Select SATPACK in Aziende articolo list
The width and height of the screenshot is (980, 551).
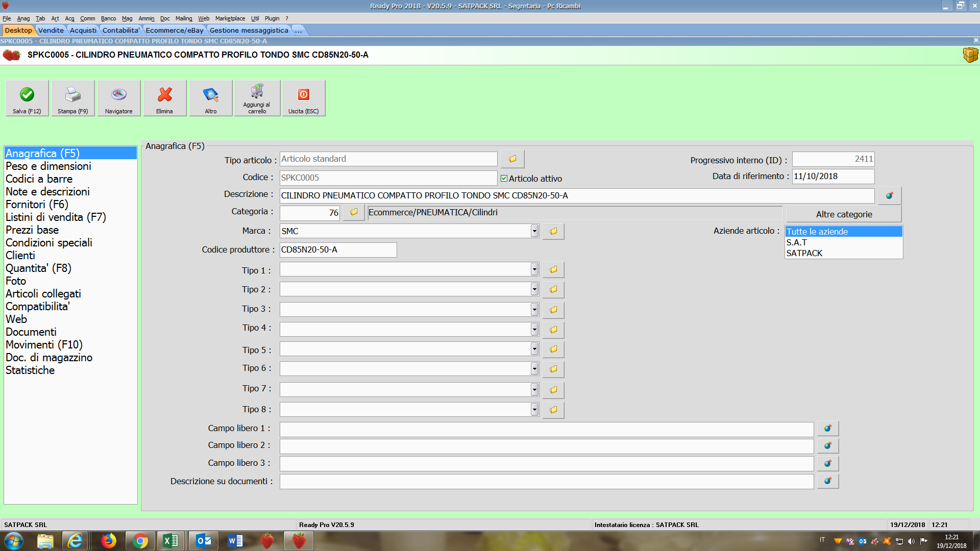pyautogui.click(x=804, y=253)
